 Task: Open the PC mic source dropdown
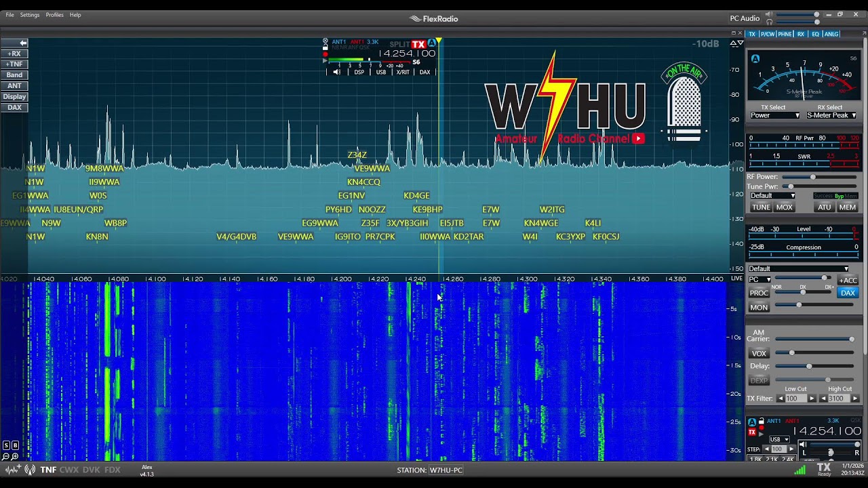click(759, 279)
